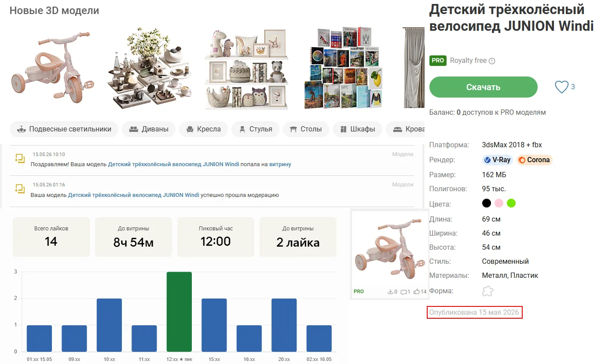Viewport: 601px width, 364px height.
Task: Click the chart bar for 11:xx
Action: point(144,339)
